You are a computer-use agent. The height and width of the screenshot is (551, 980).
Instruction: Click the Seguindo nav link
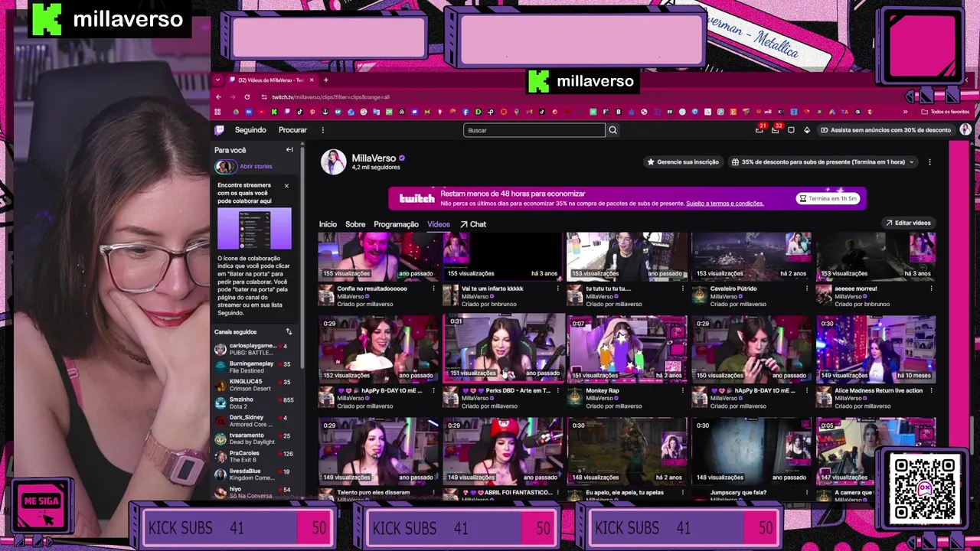click(x=250, y=130)
